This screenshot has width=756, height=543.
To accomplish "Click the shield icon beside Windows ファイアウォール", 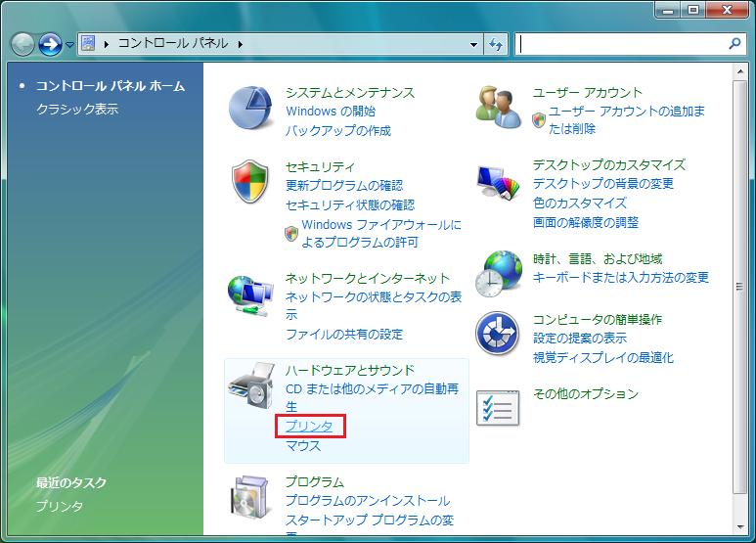I will pos(291,234).
